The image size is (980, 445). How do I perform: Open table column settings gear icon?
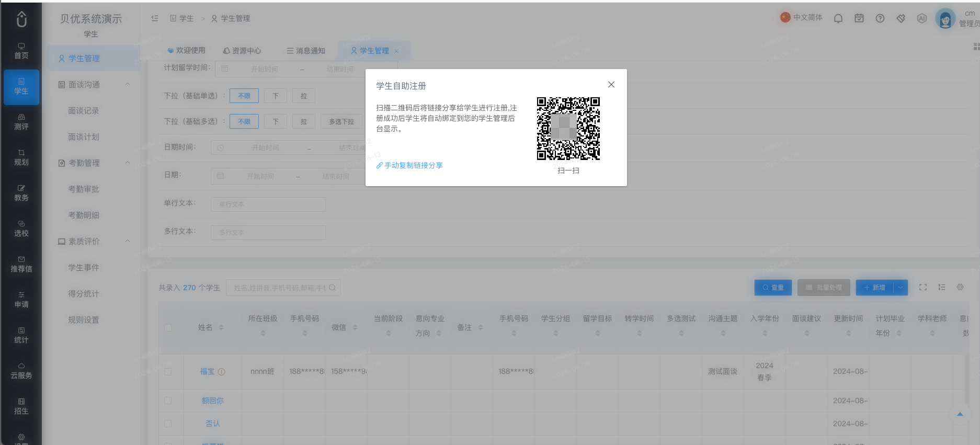960,287
